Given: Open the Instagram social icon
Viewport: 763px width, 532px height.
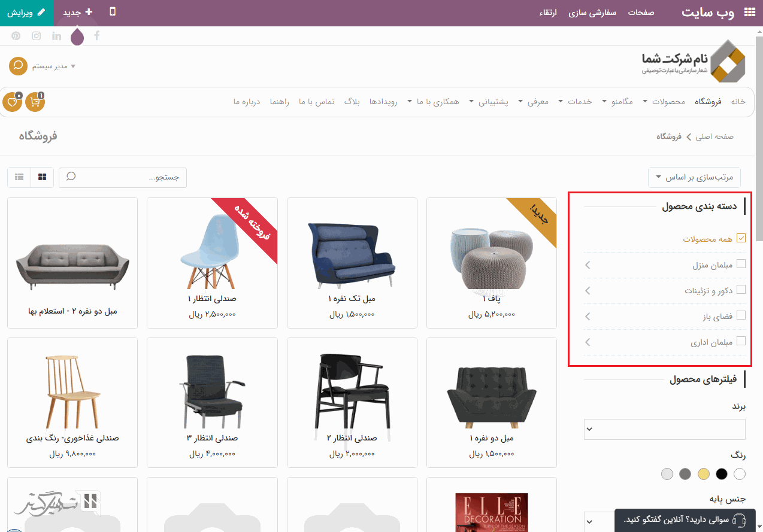Looking at the screenshot, I should pyautogui.click(x=37, y=36).
